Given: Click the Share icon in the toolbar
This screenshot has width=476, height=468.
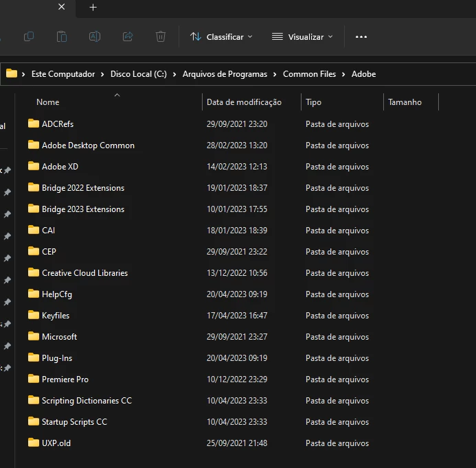Looking at the screenshot, I should (128, 36).
